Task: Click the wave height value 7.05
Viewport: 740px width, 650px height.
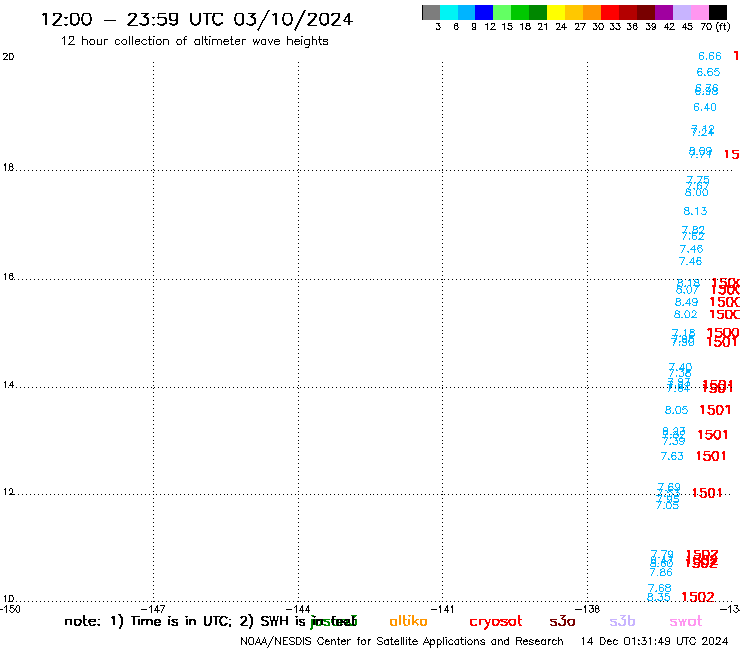Action: [667, 506]
